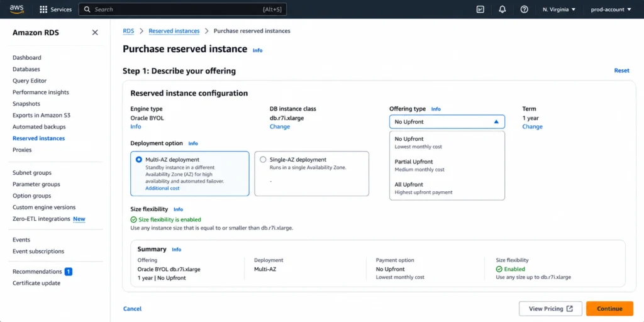
Task: Click the New link beside Zero-ETL integrations
Action: [x=79, y=219]
